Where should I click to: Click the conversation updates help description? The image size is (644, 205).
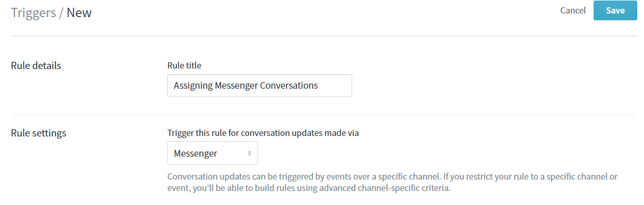point(392,182)
